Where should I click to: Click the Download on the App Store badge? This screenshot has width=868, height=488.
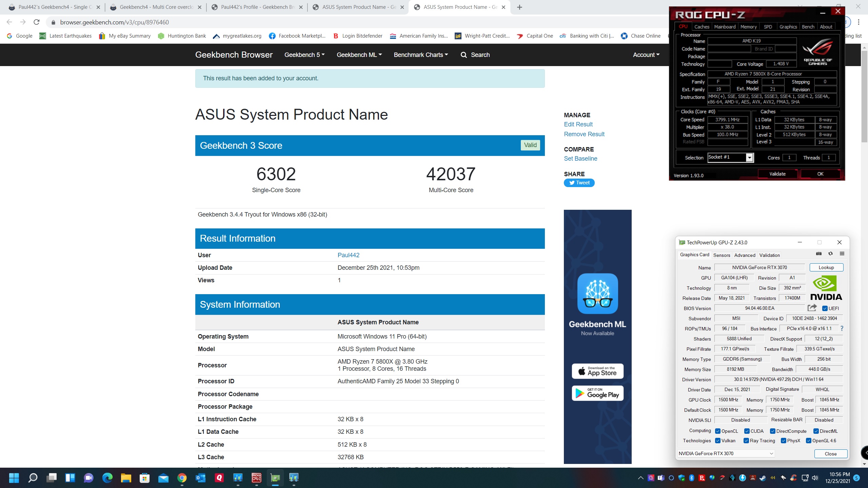pos(597,371)
